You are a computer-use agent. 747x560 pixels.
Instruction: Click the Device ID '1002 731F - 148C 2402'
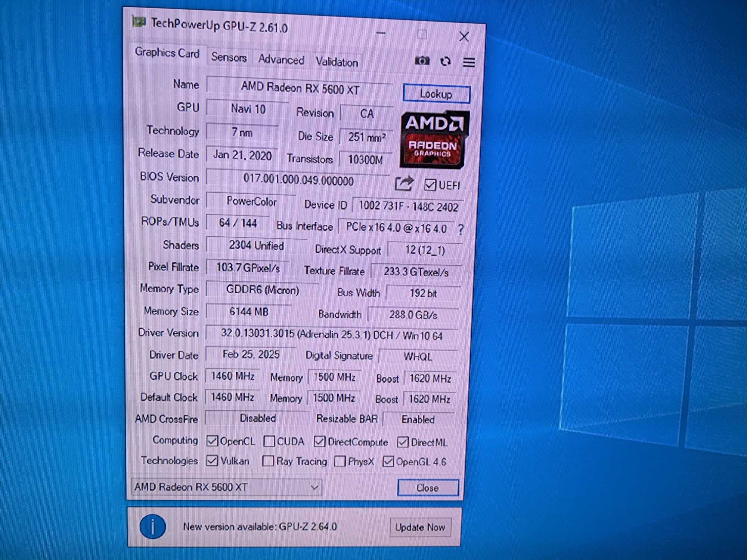click(x=408, y=206)
